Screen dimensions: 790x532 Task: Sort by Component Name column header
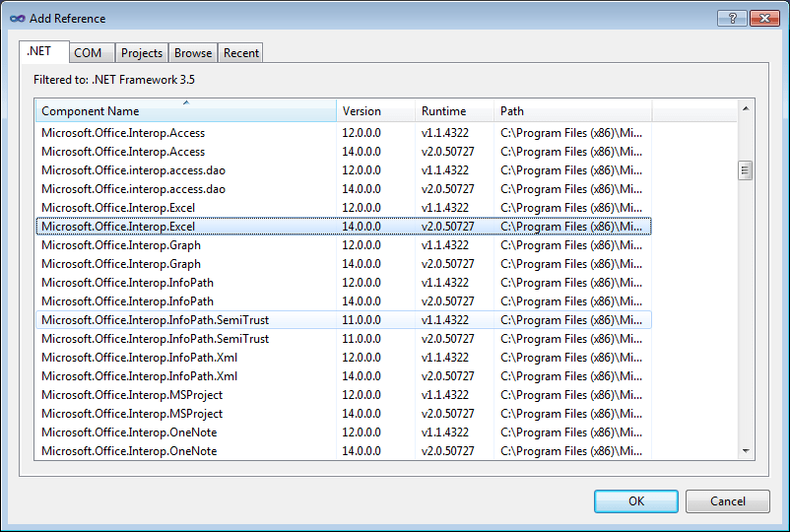(x=186, y=110)
